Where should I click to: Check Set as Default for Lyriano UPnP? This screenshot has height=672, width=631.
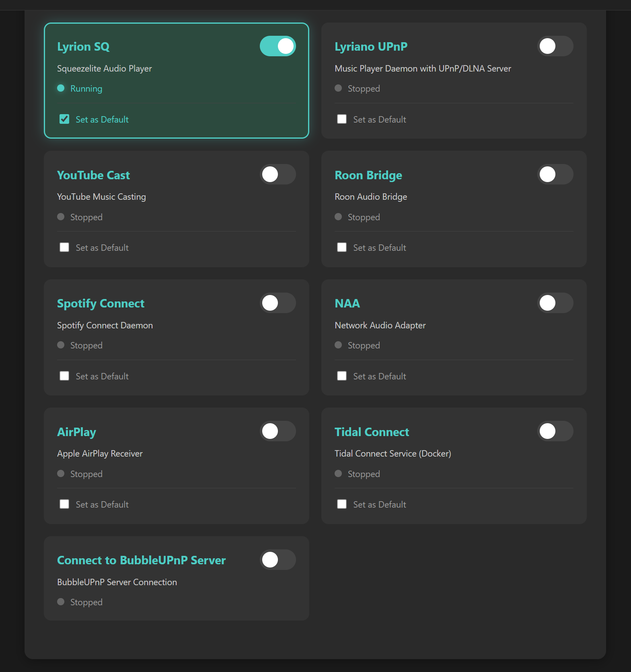tap(342, 119)
